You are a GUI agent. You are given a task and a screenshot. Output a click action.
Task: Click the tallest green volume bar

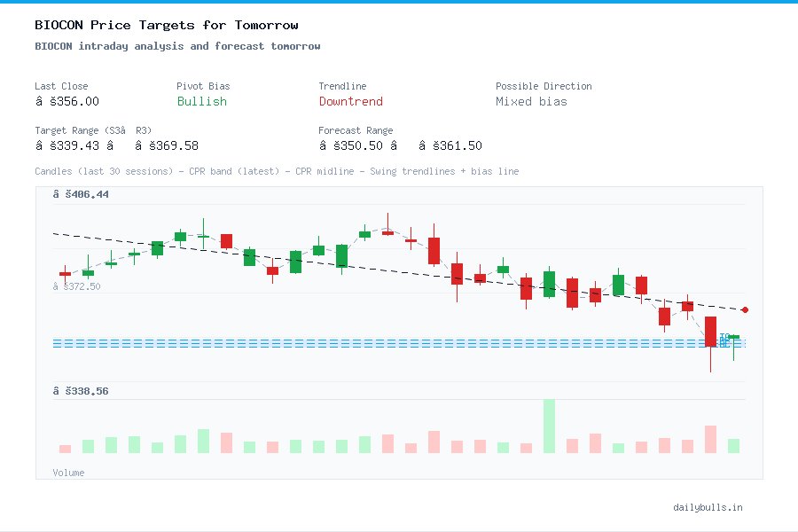coord(550,426)
